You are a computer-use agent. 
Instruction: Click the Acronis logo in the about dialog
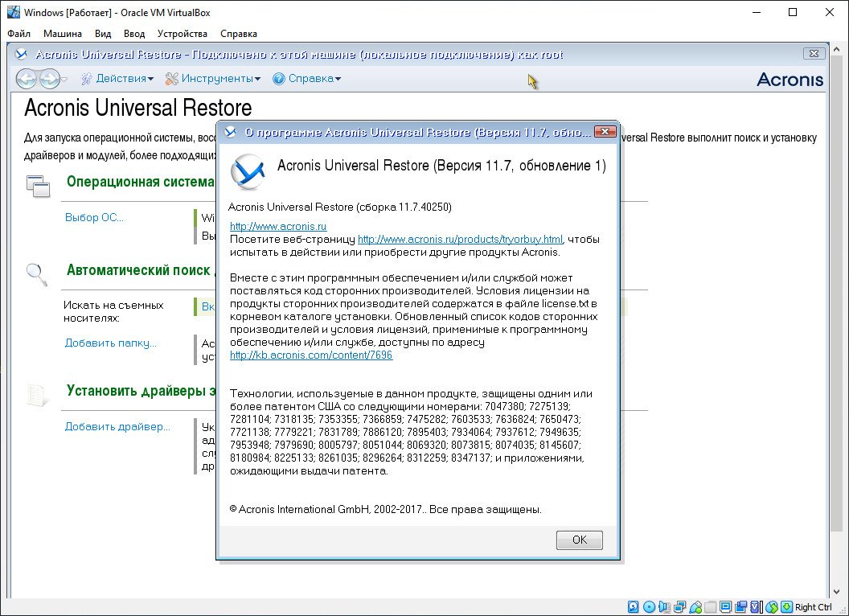coord(248,171)
